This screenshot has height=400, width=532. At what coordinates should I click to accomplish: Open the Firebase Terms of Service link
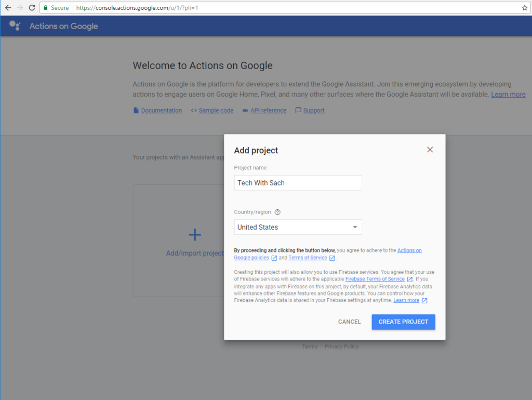[x=375, y=279]
